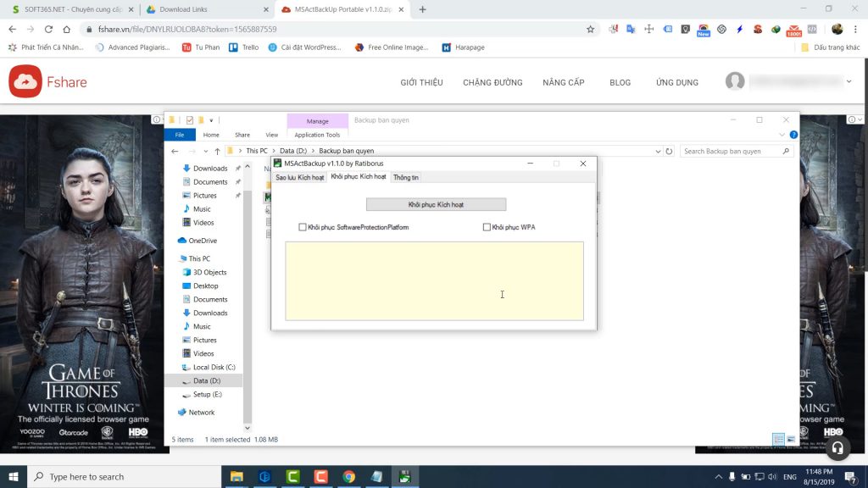The height and width of the screenshot is (488, 868).
Task: Select Setup (E:) drive in the sidebar
Action: tap(207, 395)
